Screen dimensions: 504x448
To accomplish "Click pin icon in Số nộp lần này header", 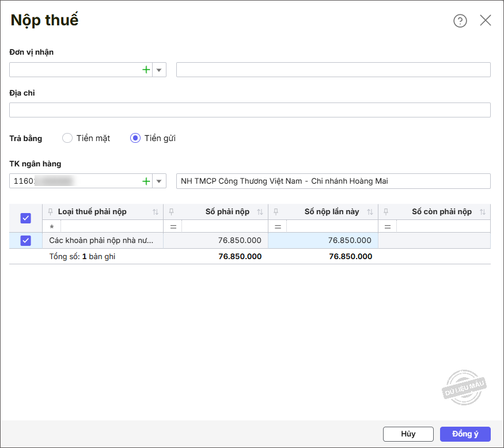I will point(276,212).
